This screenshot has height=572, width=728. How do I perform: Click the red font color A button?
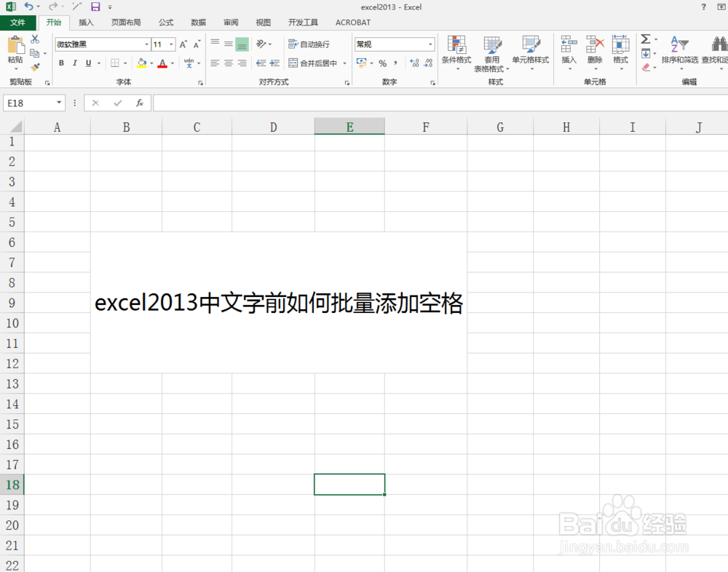click(x=162, y=63)
